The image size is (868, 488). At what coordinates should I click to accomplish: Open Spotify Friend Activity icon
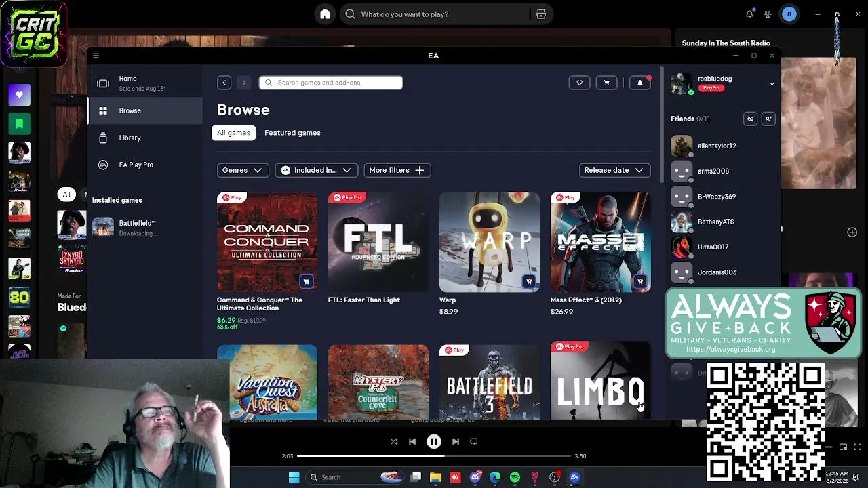pyautogui.click(x=768, y=14)
